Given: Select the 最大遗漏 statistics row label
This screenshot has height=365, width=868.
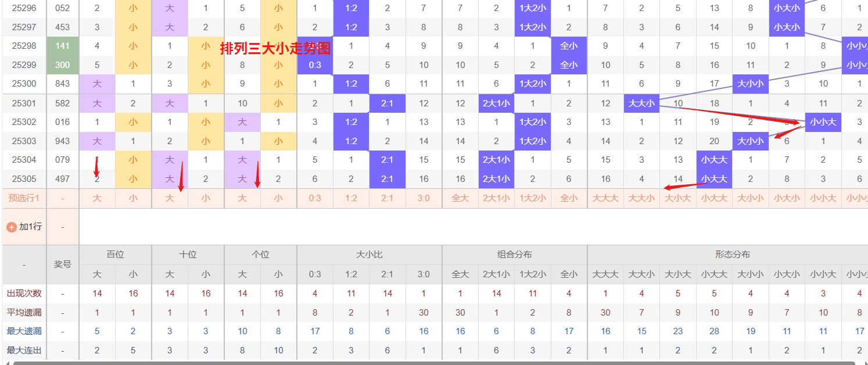Looking at the screenshot, I should point(24,331).
